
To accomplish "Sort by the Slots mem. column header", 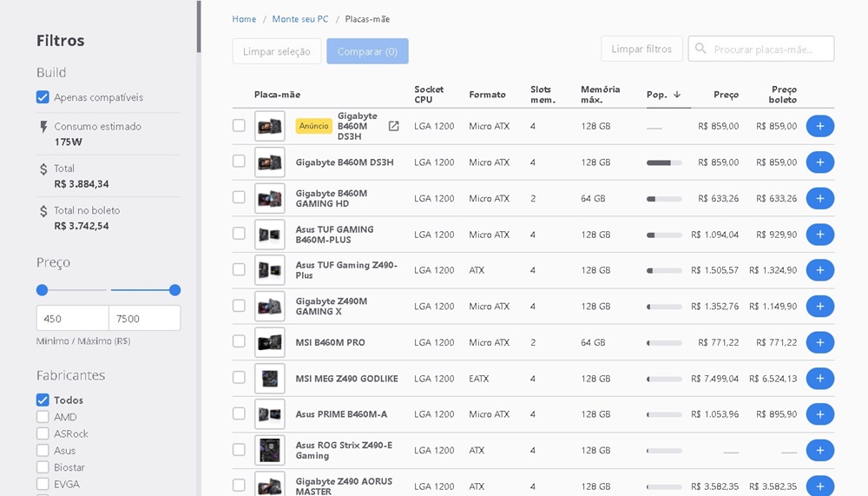I will [x=542, y=95].
